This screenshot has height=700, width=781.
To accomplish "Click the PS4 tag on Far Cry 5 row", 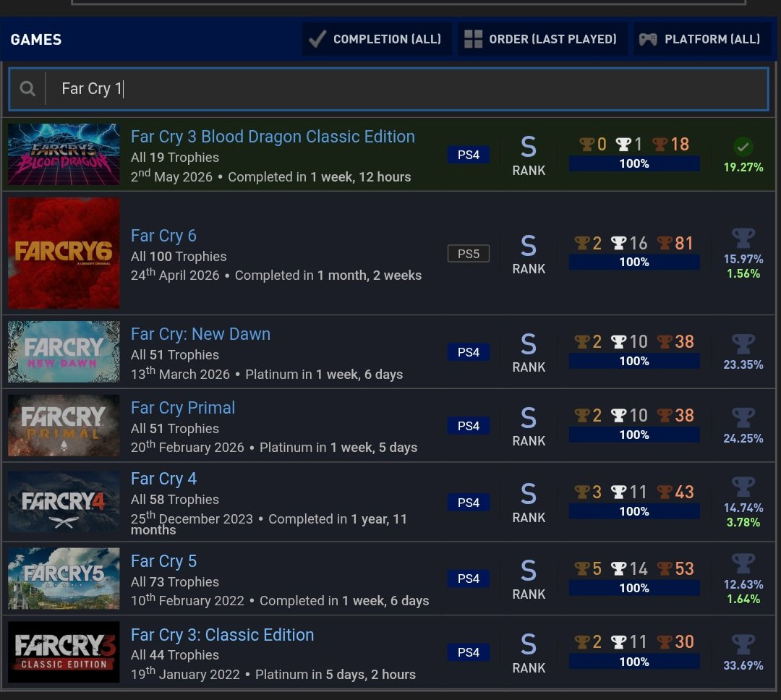I will (x=468, y=579).
